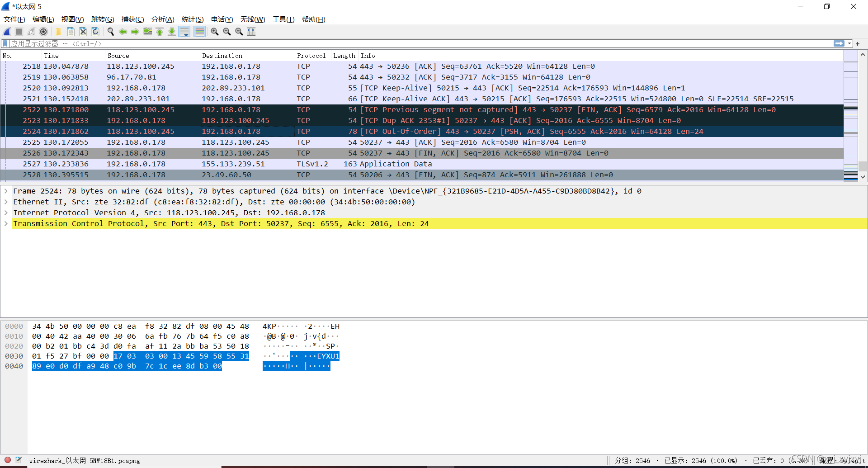This screenshot has height=468, width=868.
Task: Sort packets by the Destination column
Action: [x=247, y=56]
